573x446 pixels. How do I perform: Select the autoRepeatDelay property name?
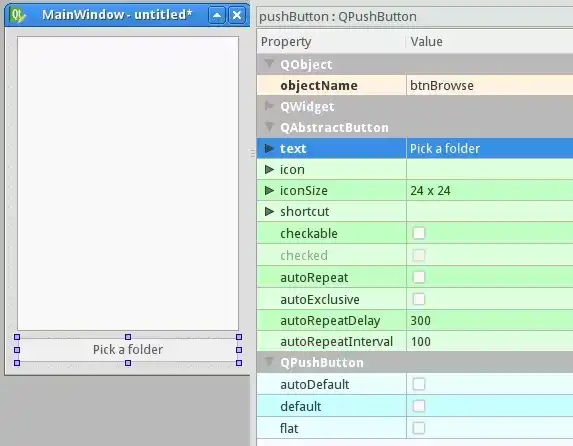coord(330,321)
